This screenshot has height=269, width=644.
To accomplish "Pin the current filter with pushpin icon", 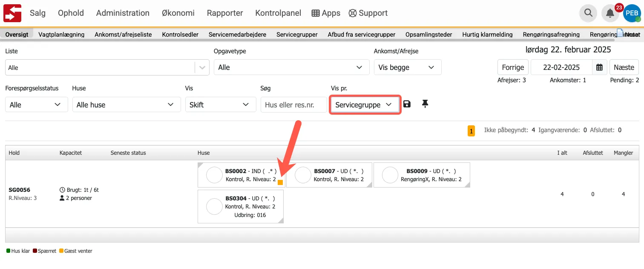I will (425, 104).
